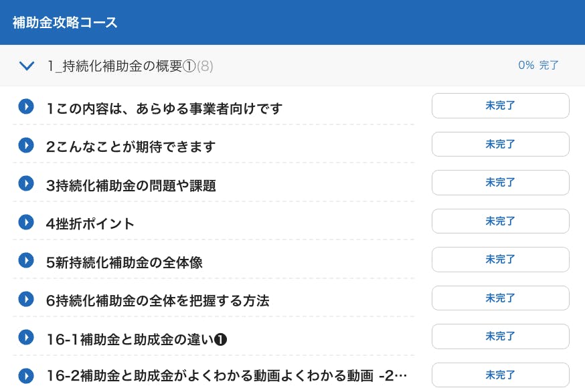Open lesson 3持続化補助金の問題や課題

click(131, 185)
